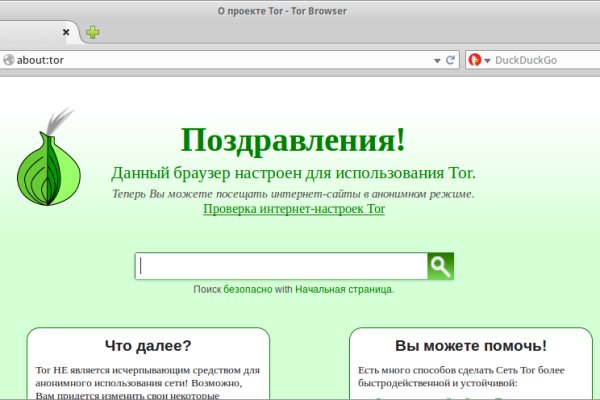The width and height of the screenshot is (600, 400).
Task: Click inside the DuckDuckGo search box
Action: point(545,60)
